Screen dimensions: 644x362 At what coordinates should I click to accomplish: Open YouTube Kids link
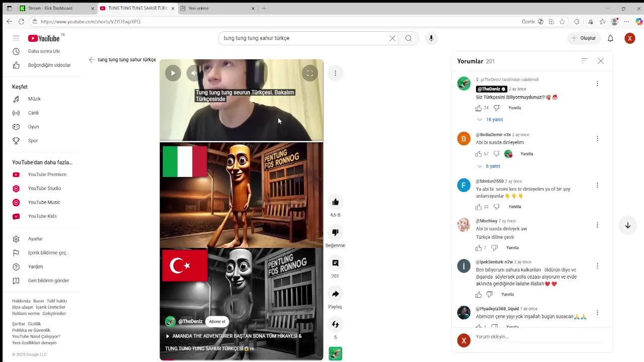(42, 216)
